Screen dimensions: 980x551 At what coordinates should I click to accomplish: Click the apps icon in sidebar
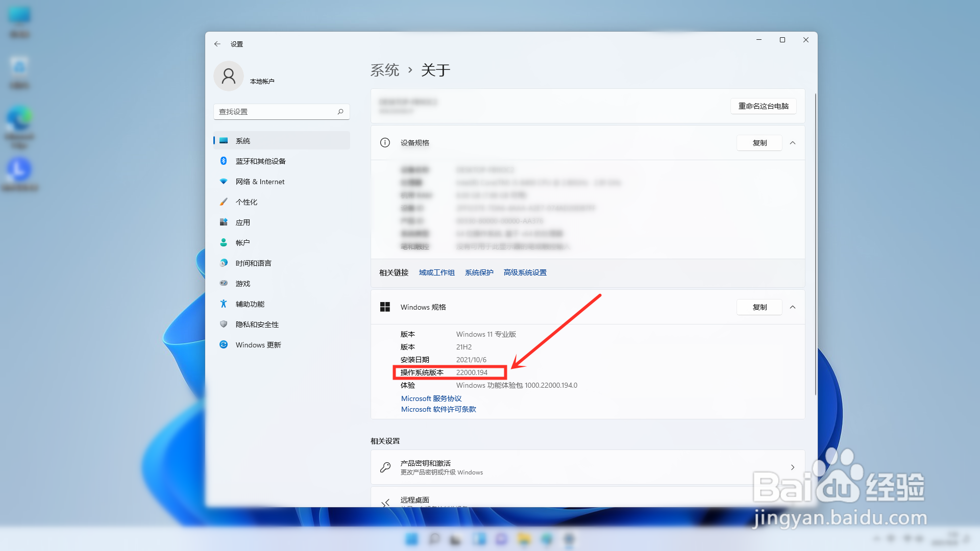point(224,222)
